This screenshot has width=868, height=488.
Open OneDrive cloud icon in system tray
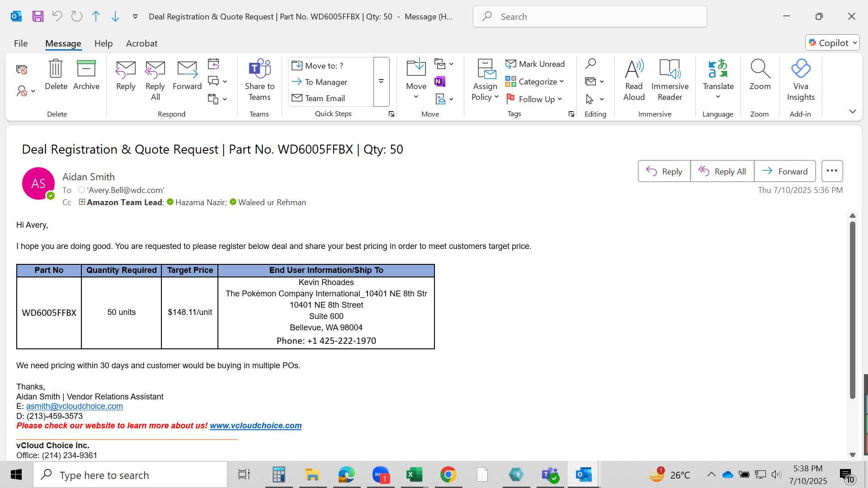pyautogui.click(x=727, y=475)
